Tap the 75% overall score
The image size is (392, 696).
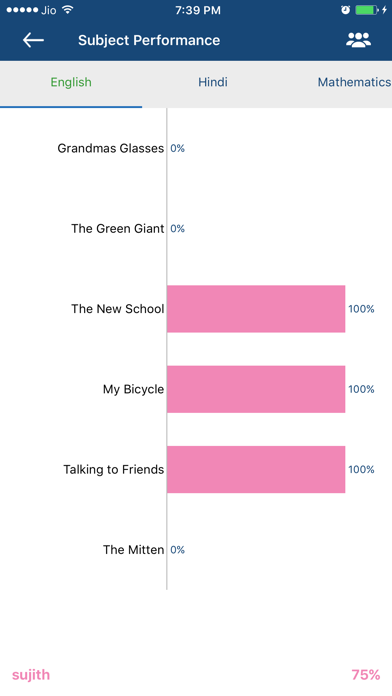click(x=366, y=675)
